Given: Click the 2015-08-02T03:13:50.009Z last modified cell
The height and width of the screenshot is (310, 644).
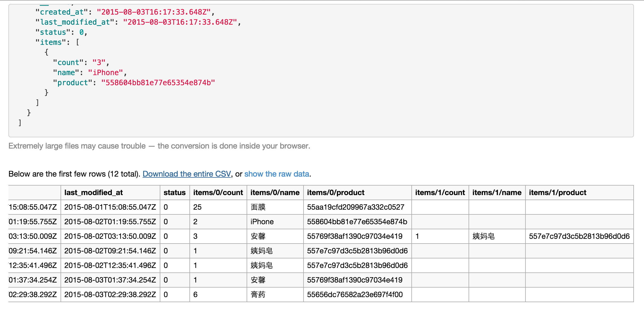Looking at the screenshot, I should [x=110, y=236].
